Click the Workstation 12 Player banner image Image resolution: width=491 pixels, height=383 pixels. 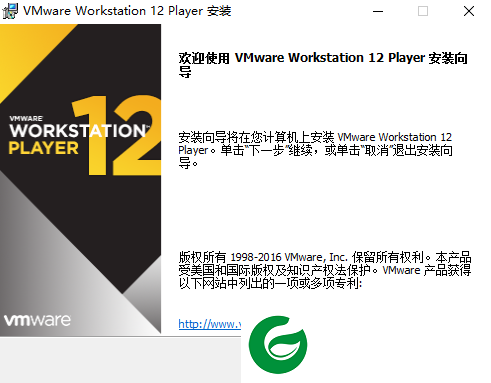80,179
